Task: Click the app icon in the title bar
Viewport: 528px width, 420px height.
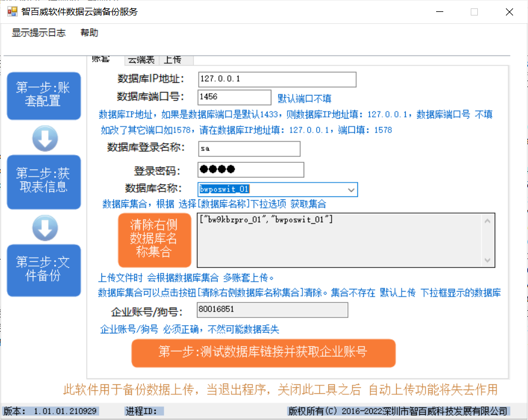Action: tap(12, 11)
